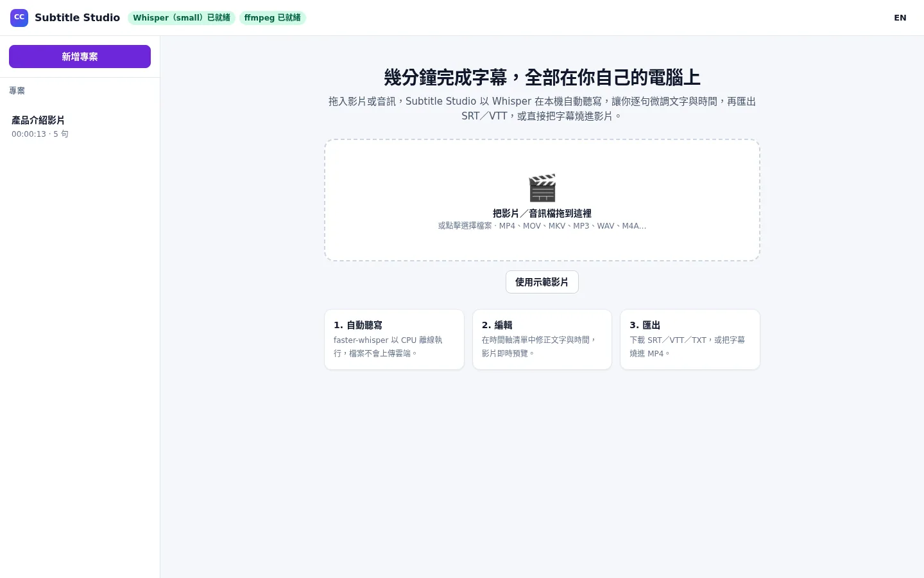Click the 或點擊選擇檔案 file format hint
Screen dimensions: 924x578
[542, 226]
